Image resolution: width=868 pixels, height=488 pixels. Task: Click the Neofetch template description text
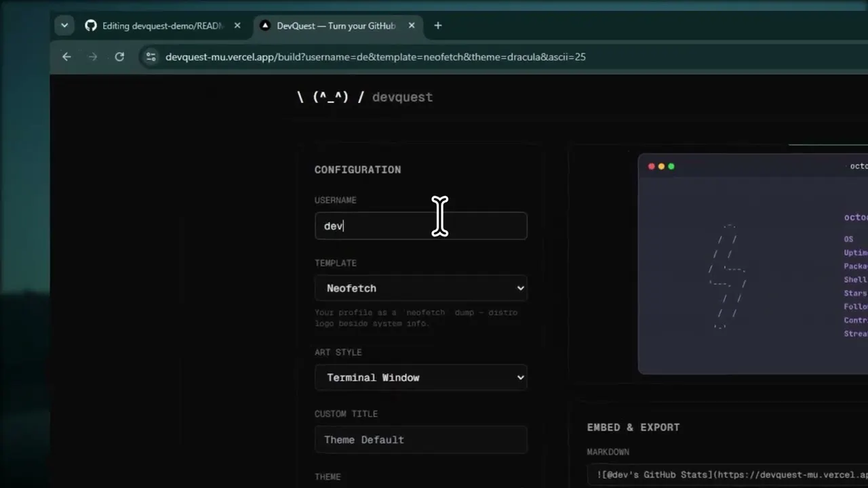click(416, 318)
